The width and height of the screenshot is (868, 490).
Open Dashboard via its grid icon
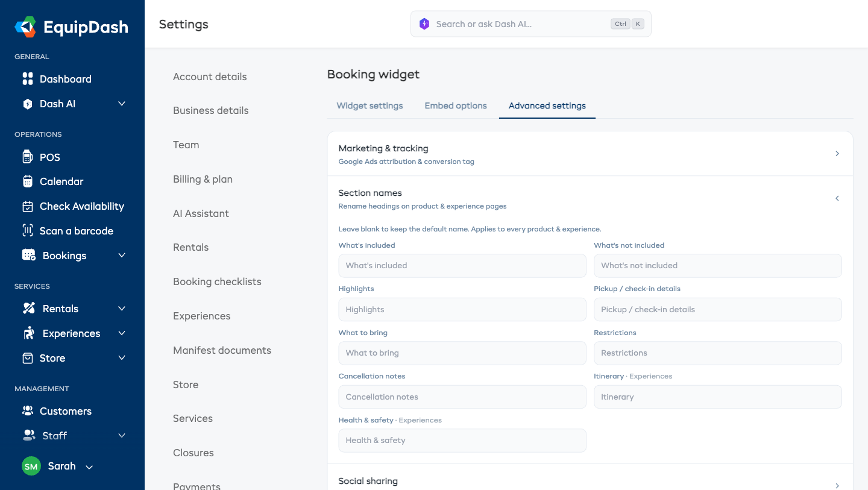tap(27, 79)
